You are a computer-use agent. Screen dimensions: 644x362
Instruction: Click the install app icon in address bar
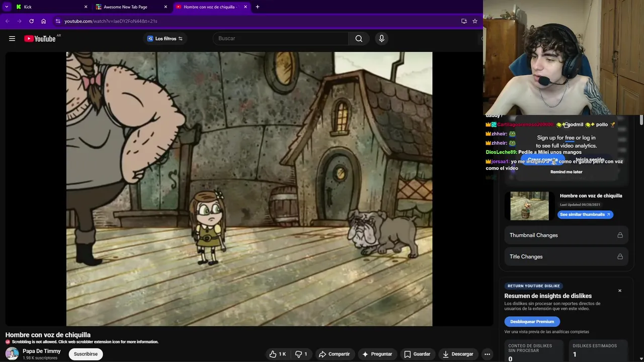click(464, 21)
